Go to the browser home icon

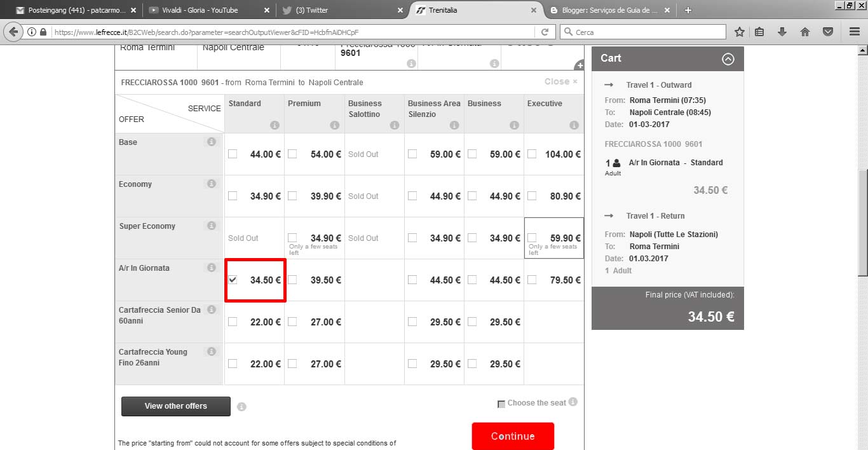click(x=805, y=32)
